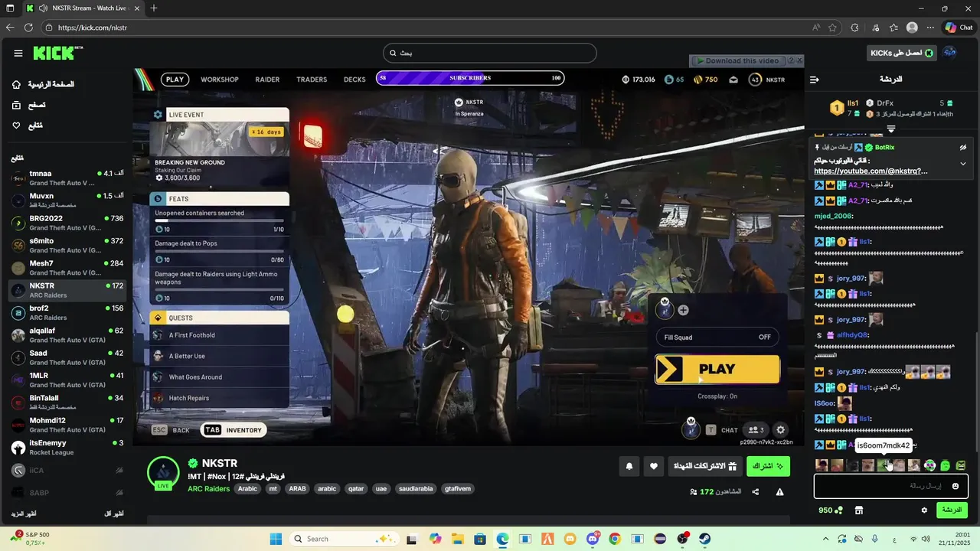Open the Kick hamburger menu

pos(18,54)
